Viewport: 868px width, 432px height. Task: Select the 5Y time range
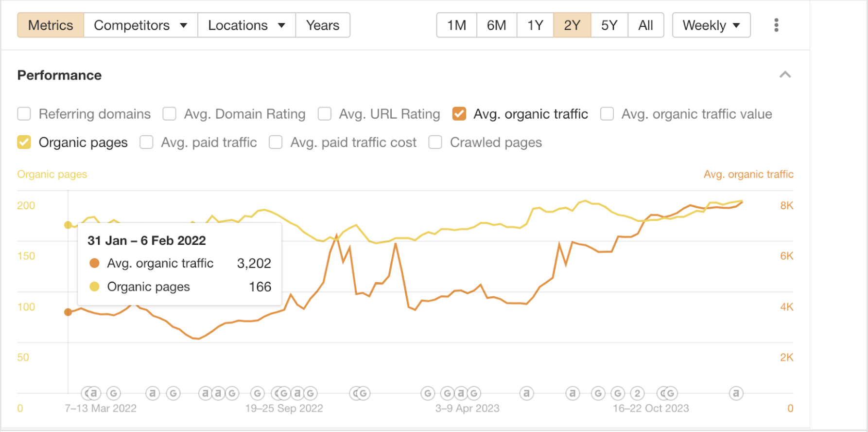tap(609, 25)
